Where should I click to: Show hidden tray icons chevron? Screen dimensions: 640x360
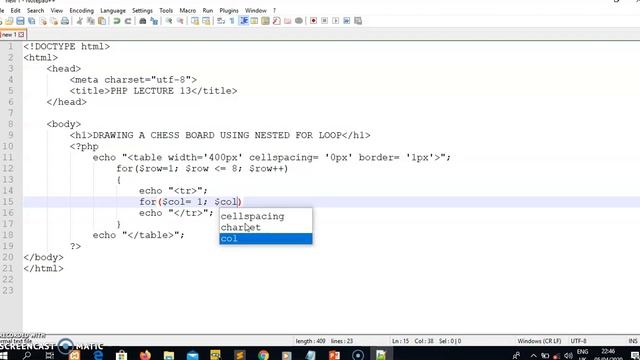click(533, 356)
